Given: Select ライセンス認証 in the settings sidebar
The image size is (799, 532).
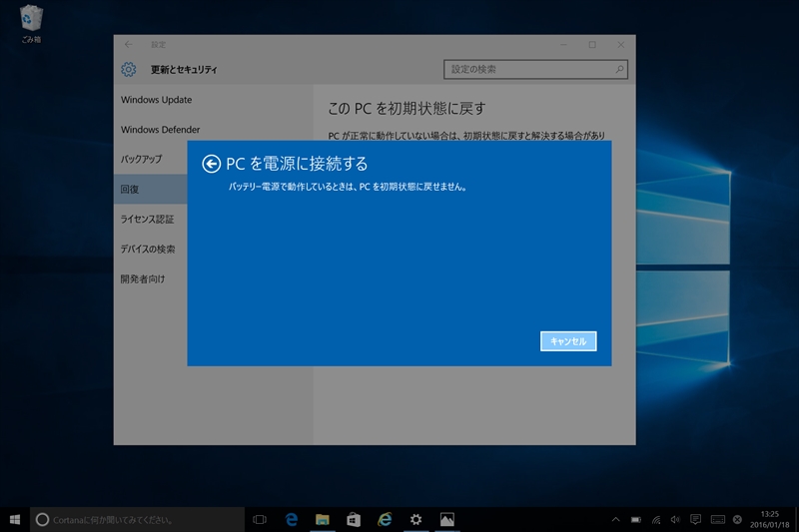Looking at the screenshot, I should [x=147, y=220].
